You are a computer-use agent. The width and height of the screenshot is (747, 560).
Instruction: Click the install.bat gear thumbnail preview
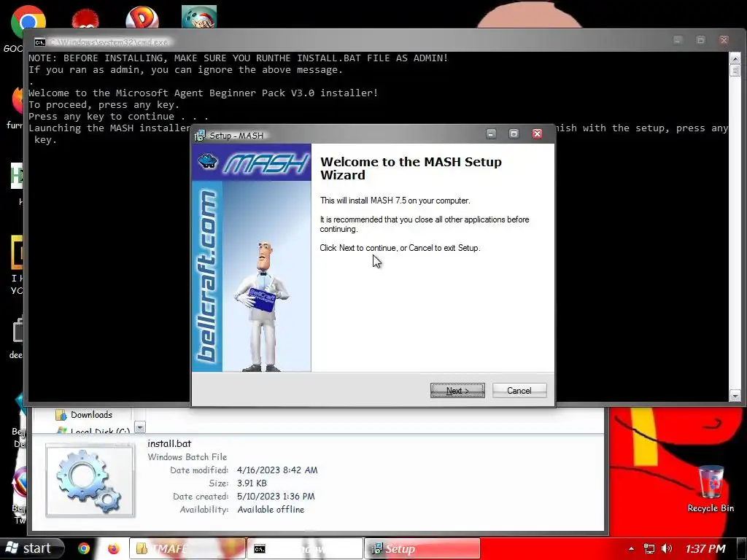(x=90, y=480)
